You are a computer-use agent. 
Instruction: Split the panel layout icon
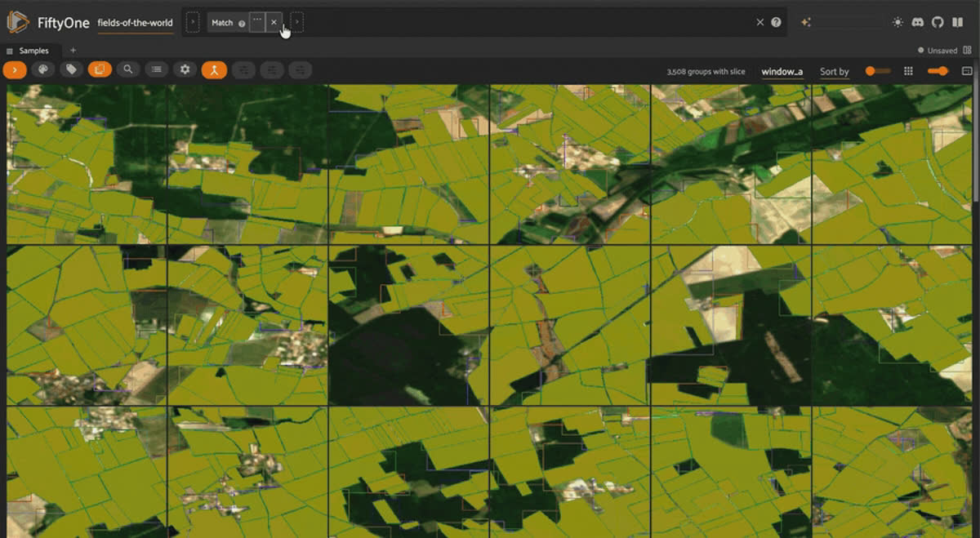pyautogui.click(x=968, y=51)
